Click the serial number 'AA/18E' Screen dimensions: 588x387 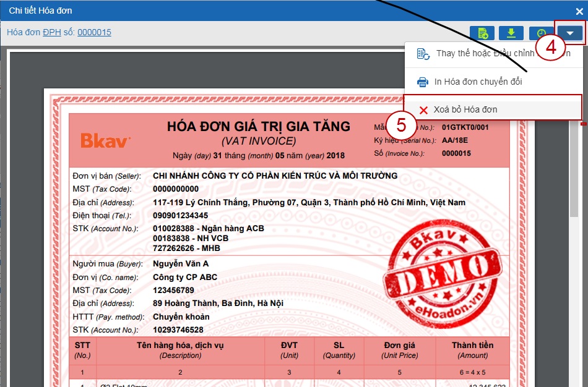pyautogui.click(x=454, y=140)
